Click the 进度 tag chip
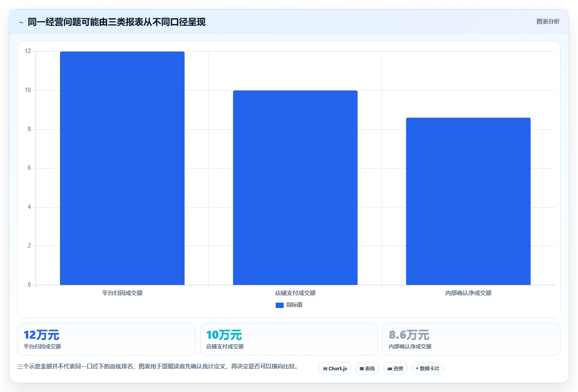Image resolution: width=578 pixels, height=392 pixels. click(395, 368)
